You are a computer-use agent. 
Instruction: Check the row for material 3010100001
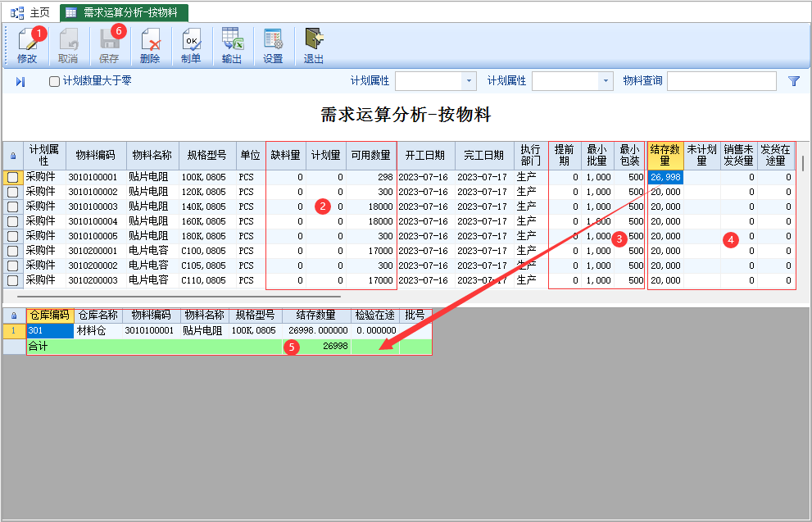(13, 177)
